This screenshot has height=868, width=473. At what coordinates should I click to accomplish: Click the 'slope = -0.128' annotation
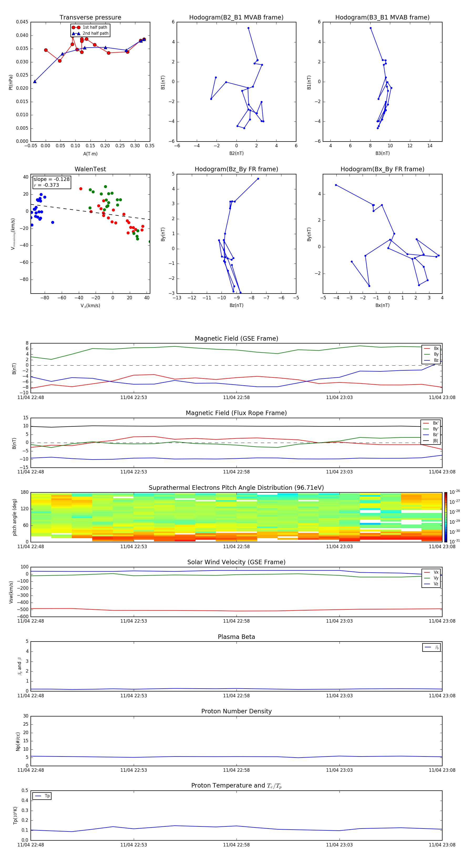(x=52, y=179)
